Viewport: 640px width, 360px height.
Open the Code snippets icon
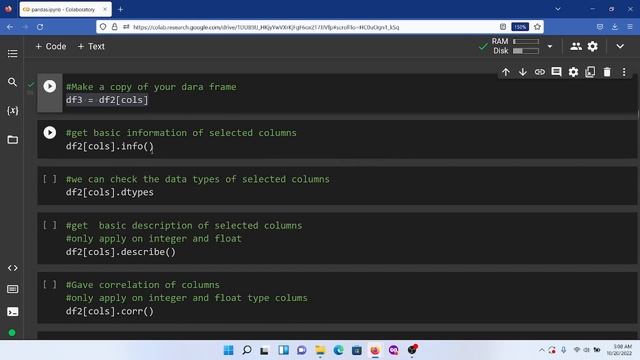coord(12,268)
